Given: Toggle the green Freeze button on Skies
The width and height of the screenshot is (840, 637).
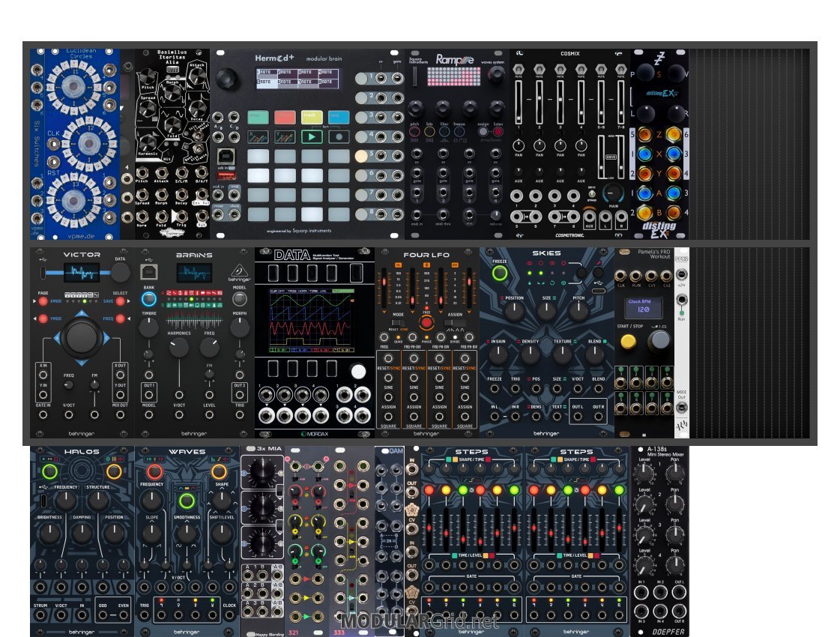Looking at the screenshot, I should pyautogui.click(x=500, y=274).
